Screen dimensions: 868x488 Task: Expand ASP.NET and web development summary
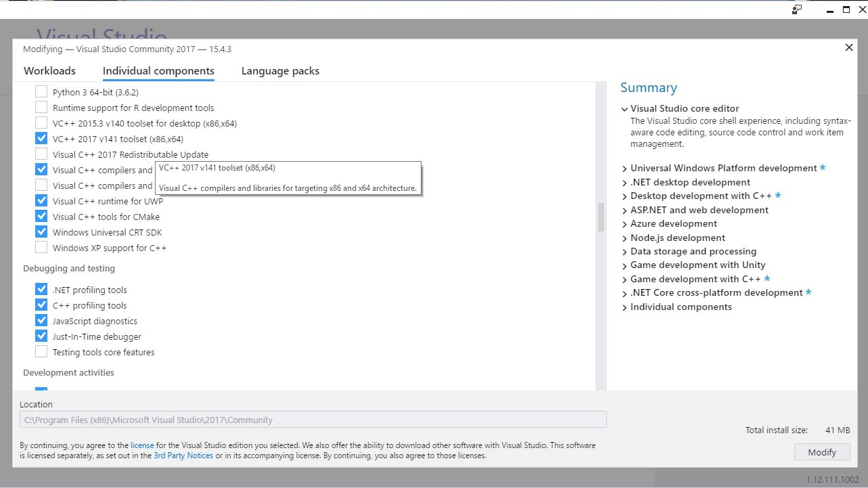[624, 210]
